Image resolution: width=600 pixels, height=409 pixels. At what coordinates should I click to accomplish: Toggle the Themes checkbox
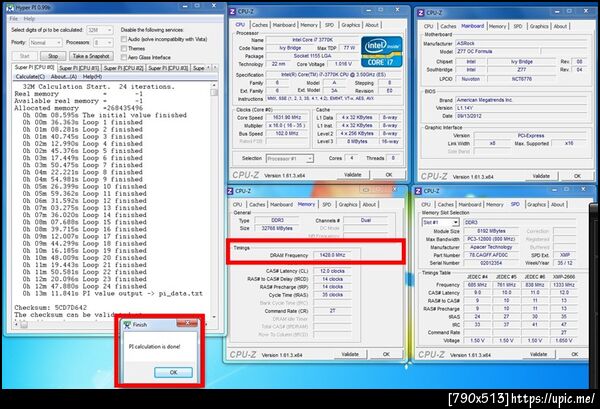[124, 48]
